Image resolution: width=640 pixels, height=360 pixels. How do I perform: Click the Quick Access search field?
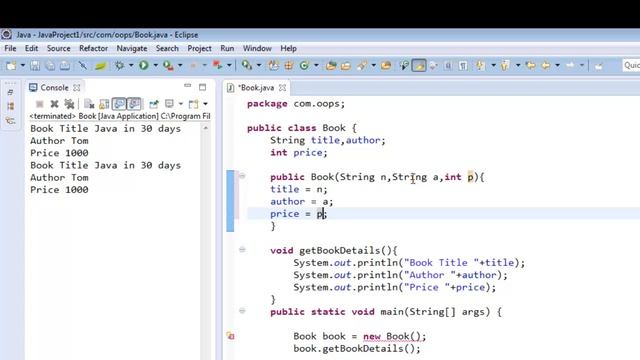pyautogui.click(x=631, y=65)
